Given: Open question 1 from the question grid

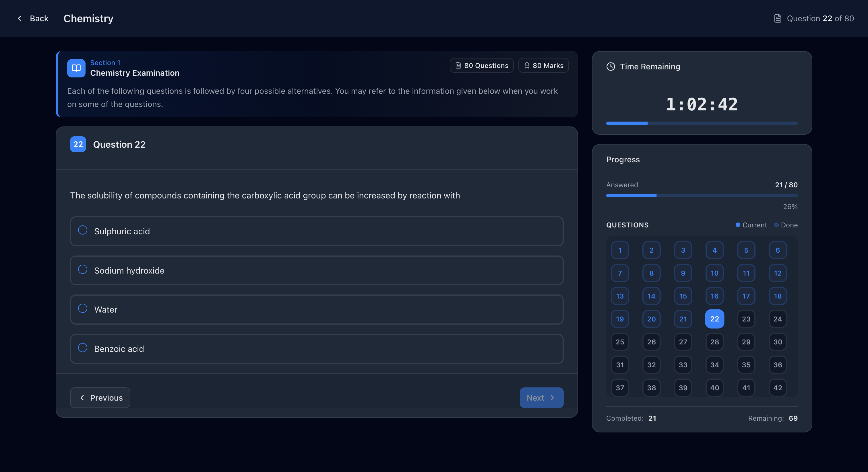Looking at the screenshot, I should point(620,250).
